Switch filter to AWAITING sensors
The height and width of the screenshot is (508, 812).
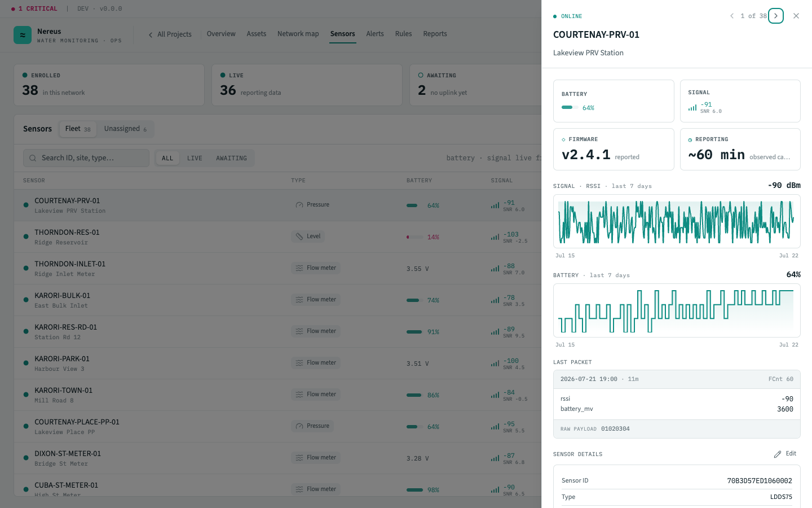pos(231,158)
